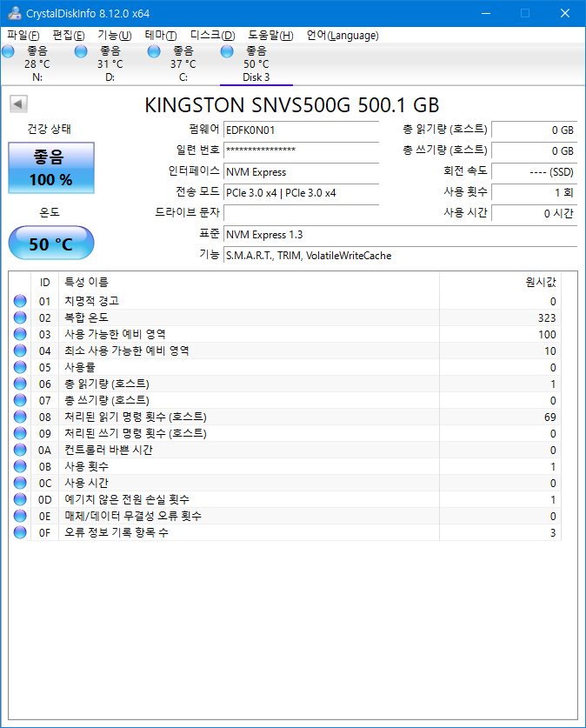Click status orb of attribute 0B row

[20, 466]
